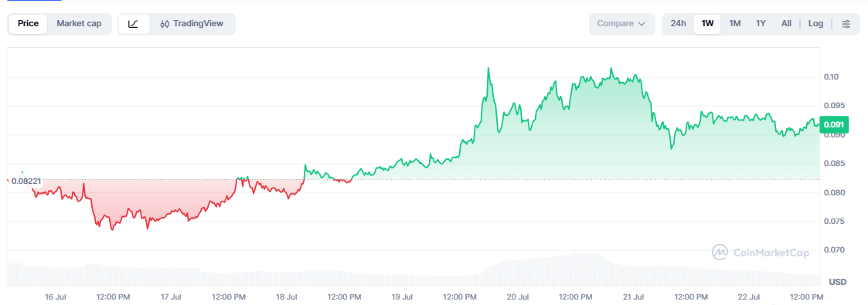The image size is (868, 305).
Task: Select the line chart view icon
Action: point(134,24)
